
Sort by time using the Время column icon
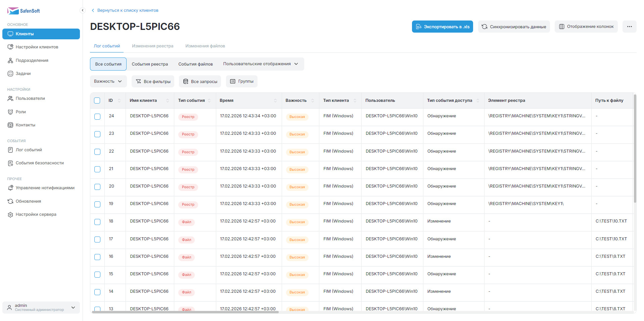(x=275, y=101)
